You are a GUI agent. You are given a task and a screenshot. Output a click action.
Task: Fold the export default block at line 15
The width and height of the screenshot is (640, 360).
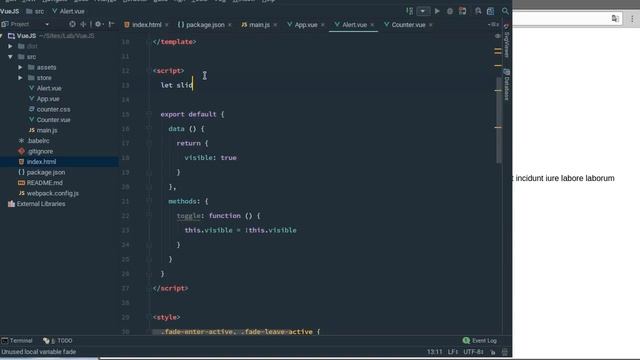[149, 114]
